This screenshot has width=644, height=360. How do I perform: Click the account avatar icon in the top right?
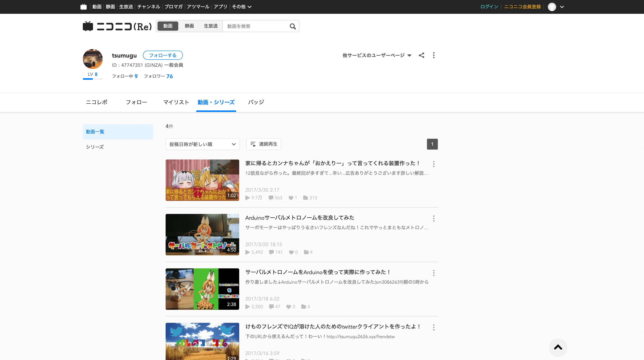click(x=552, y=7)
